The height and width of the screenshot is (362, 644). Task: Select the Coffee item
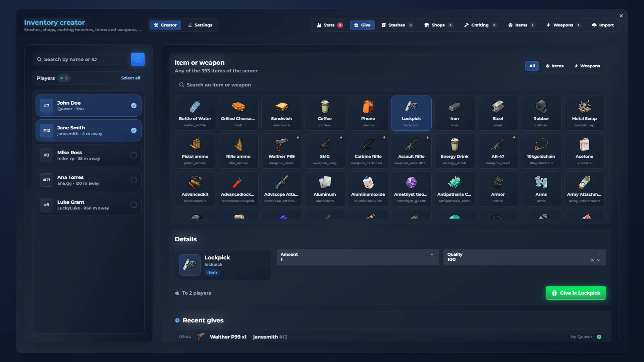(325, 113)
